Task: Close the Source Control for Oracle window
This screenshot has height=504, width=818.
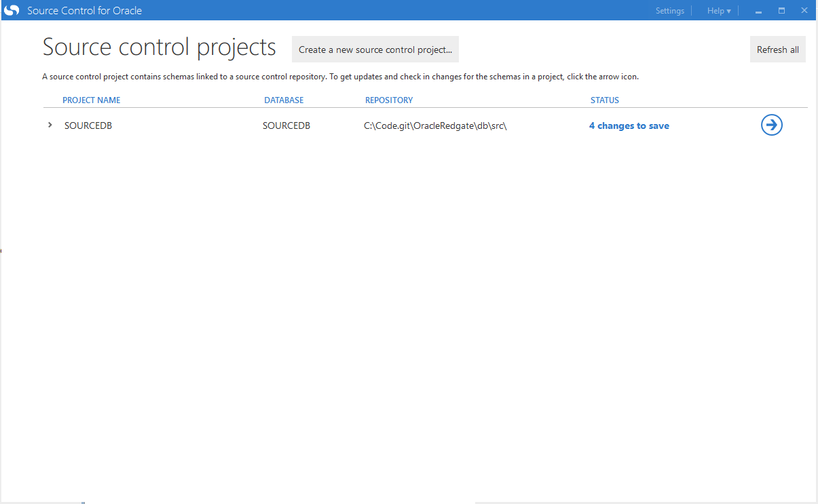Action: coord(804,11)
